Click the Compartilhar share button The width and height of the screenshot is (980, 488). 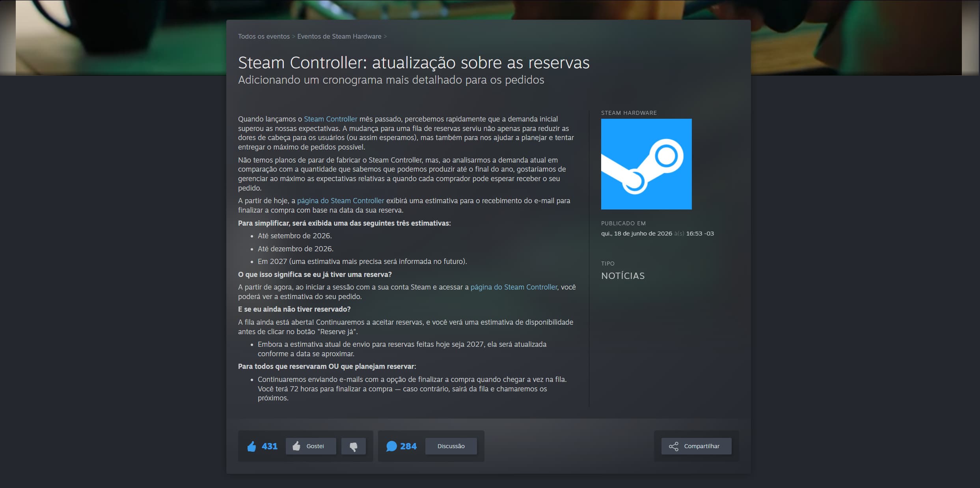[696, 446]
